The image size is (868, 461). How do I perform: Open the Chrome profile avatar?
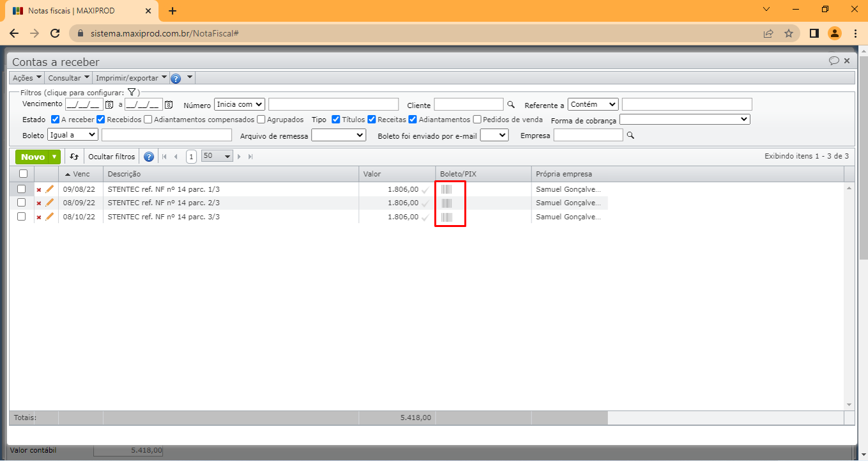click(834, 33)
